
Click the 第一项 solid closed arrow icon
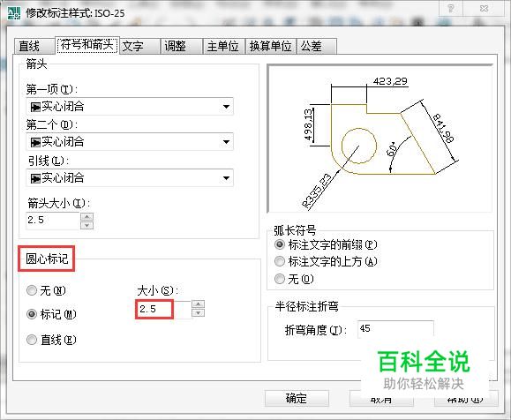coord(35,107)
